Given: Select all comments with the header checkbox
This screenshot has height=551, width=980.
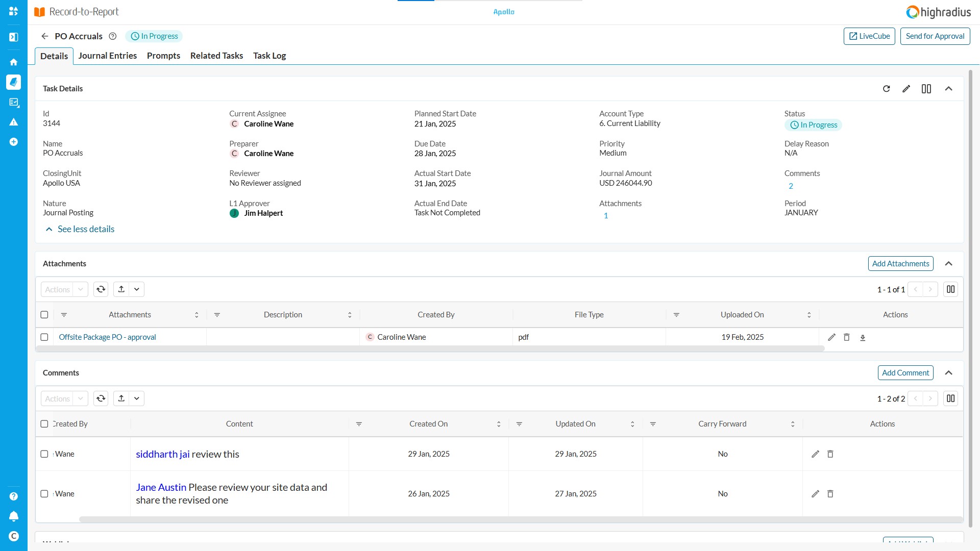Looking at the screenshot, I should (x=44, y=424).
